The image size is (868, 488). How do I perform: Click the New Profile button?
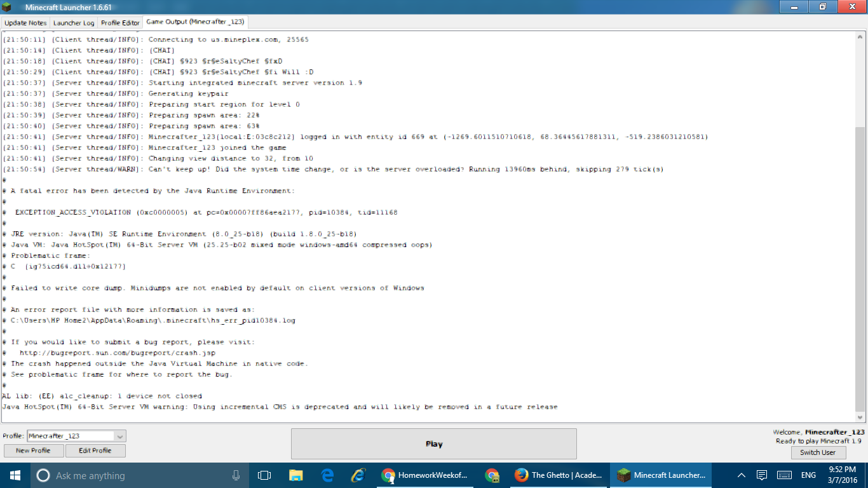click(x=33, y=451)
